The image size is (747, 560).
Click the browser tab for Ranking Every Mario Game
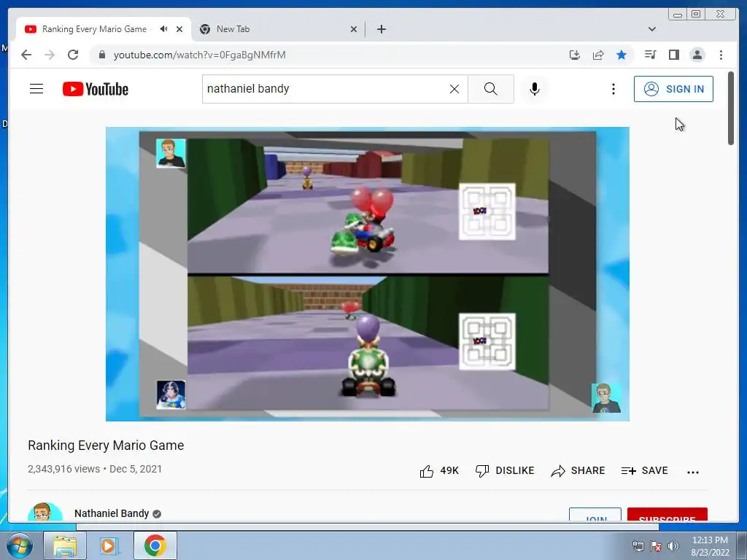(104, 29)
